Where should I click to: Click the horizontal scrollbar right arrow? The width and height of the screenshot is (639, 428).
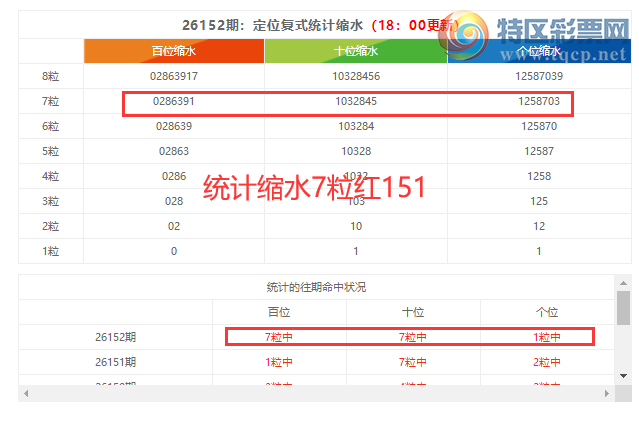[x=606, y=393]
